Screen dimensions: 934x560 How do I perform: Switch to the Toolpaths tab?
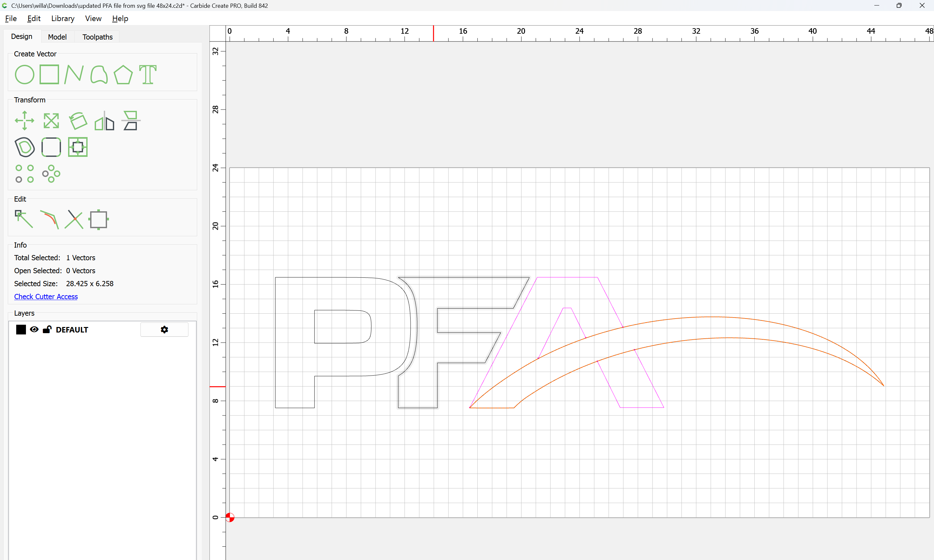pos(97,37)
